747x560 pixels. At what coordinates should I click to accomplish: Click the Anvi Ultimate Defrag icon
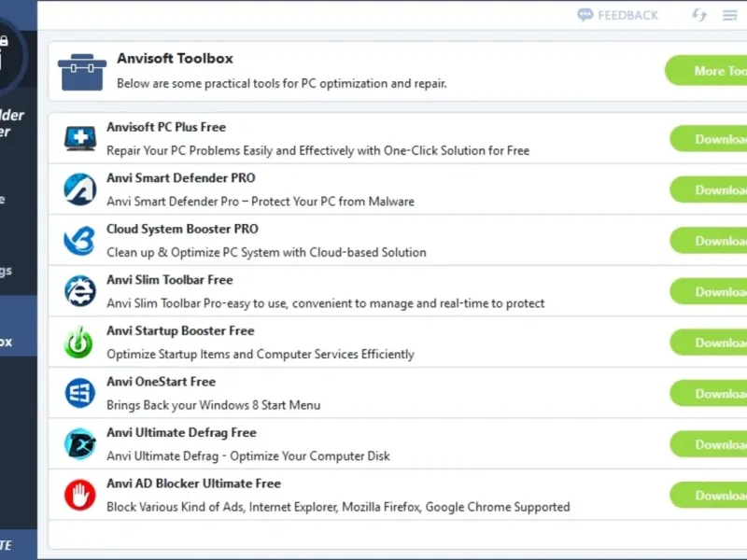click(x=79, y=444)
